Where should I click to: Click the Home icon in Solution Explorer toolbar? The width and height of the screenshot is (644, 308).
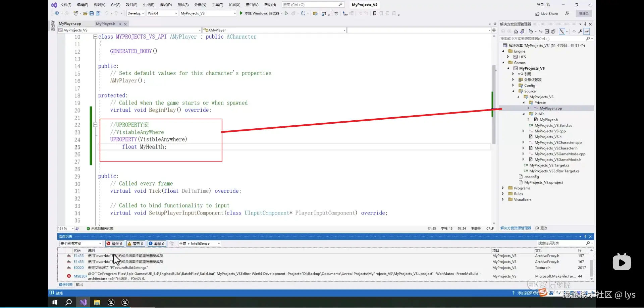(516, 32)
